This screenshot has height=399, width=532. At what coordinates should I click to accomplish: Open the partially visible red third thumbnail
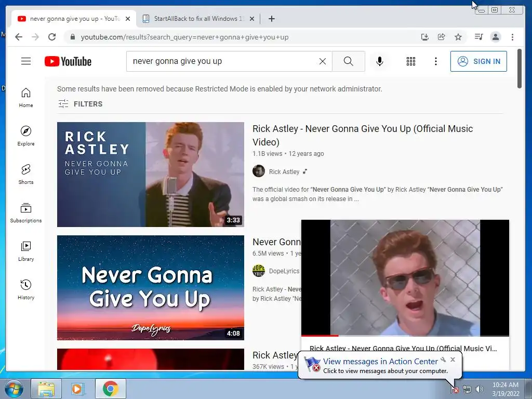click(151, 359)
